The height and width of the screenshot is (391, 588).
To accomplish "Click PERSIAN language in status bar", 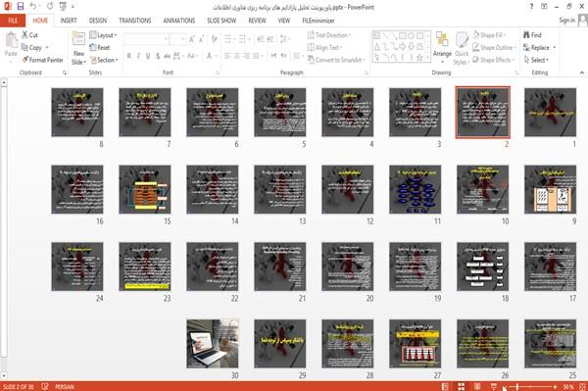I will click(65, 386).
